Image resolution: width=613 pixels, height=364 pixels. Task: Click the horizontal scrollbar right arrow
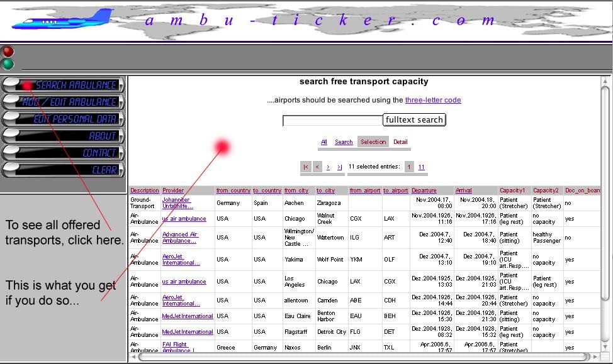(596, 356)
